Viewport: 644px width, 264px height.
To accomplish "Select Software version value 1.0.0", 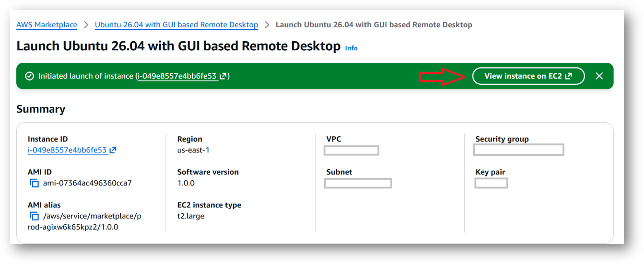I will pos(186,183).
